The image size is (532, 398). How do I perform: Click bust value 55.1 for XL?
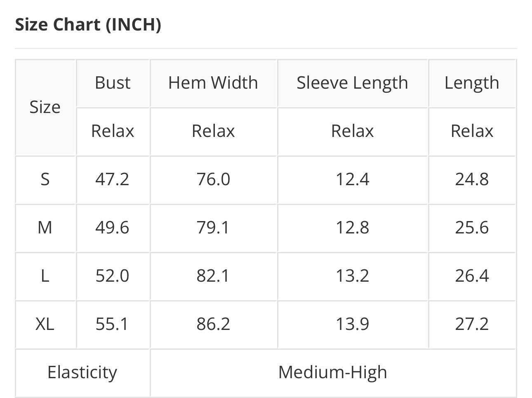click(113, 324)
